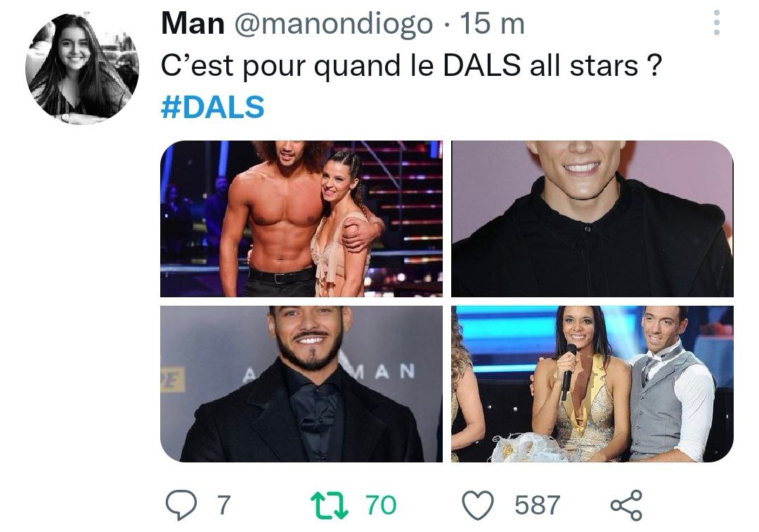Click the tweet text about DALS all stars
This screenshot has width=759, height=532.
coord(411,65)
